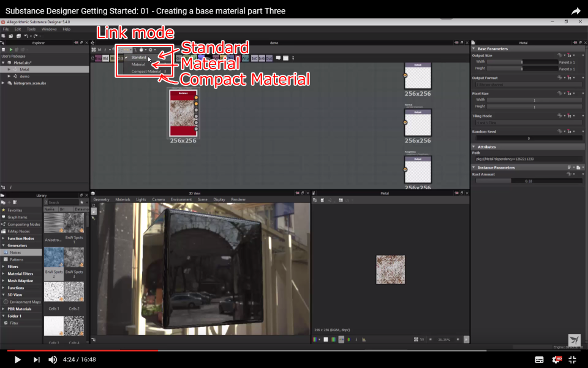Select Patterns under Generators
Viewport: 588px width, 368px height.
(17, 259)
